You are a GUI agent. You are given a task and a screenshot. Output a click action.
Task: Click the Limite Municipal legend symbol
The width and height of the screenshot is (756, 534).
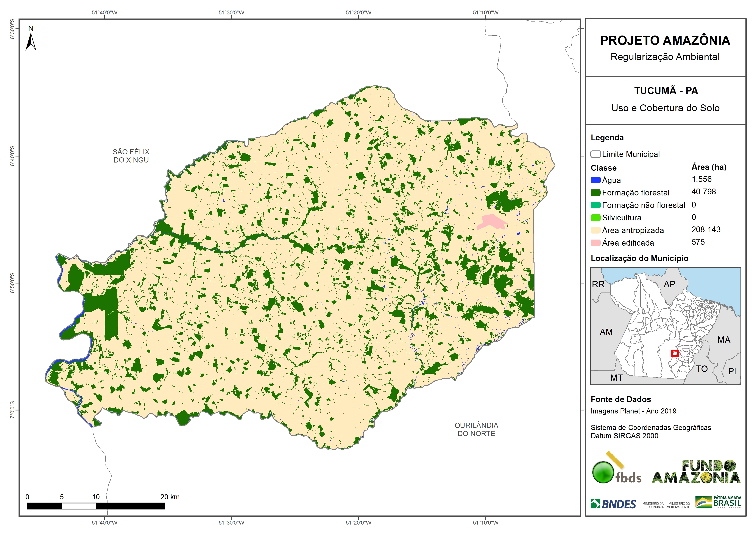click(x=595, y=154)
